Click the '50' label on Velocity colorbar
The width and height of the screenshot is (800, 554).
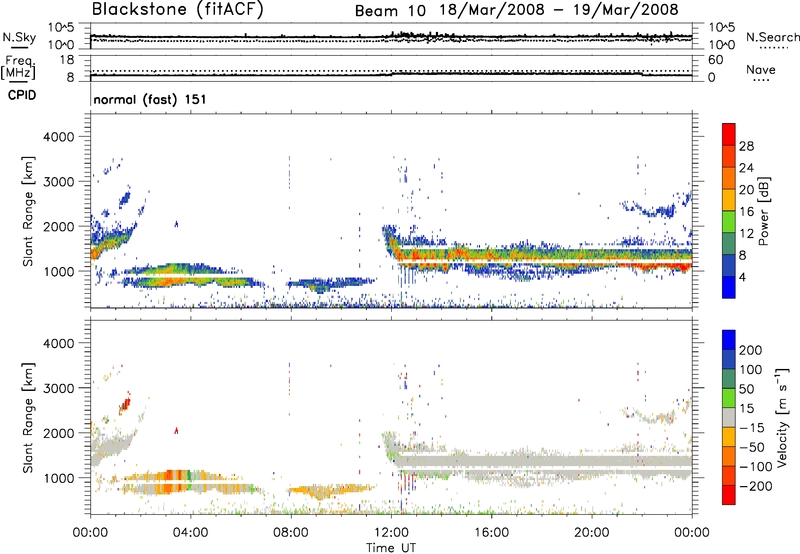pos(746,389)
